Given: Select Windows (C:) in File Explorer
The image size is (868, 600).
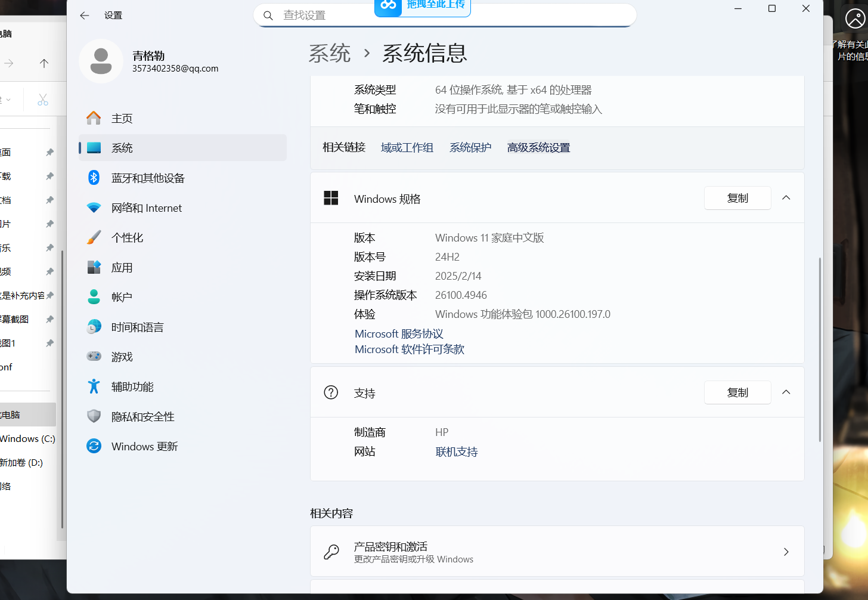Looking at the screenshot, I should pyautogui.click(x=27, y=438).
